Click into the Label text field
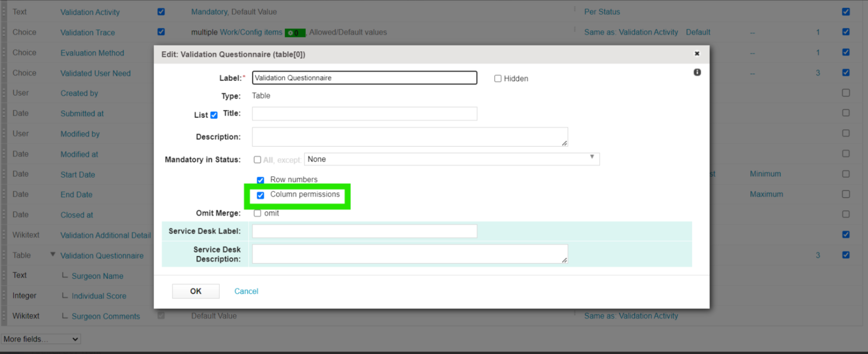Image resolution: width=868 pixels, height=354 pixels. pos(364,77)
